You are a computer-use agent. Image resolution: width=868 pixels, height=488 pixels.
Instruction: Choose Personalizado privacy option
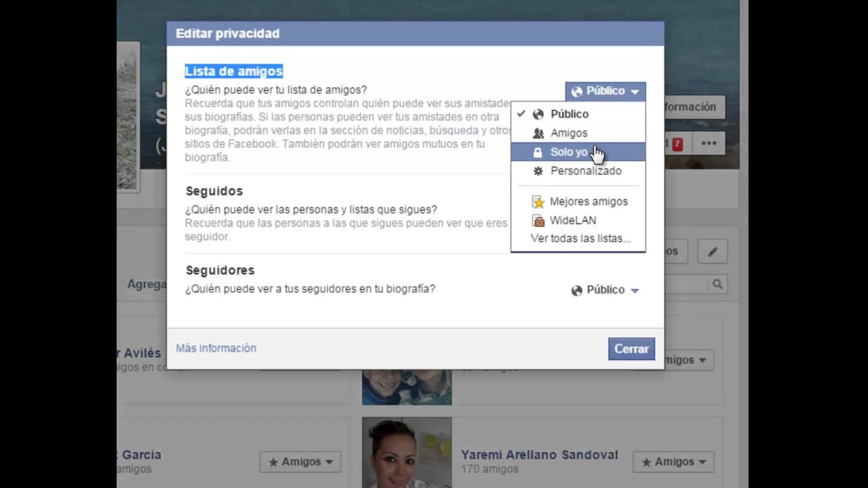coord(578,171)
